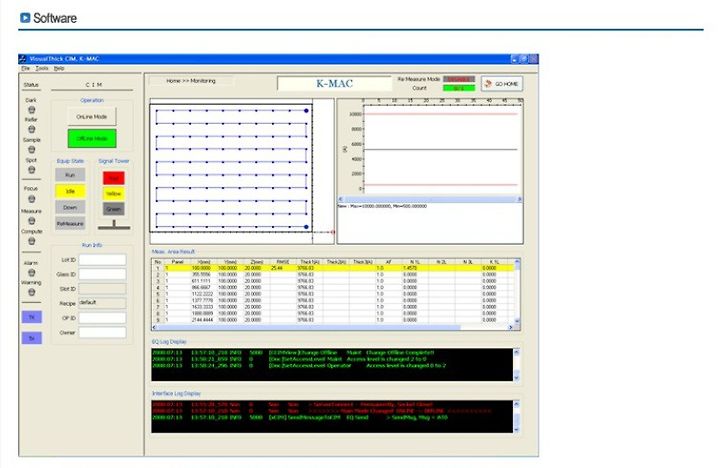This screenshot has height=468, width=720.
Task: Click the ReMeasure equipment state button
Action: (x=70, y=224)
